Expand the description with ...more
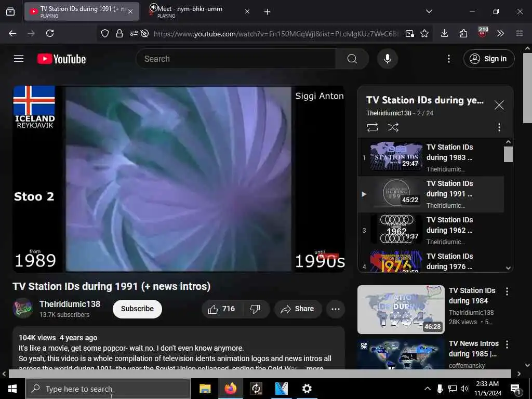Screen dimensions: 532x399 tap(315, 368)
